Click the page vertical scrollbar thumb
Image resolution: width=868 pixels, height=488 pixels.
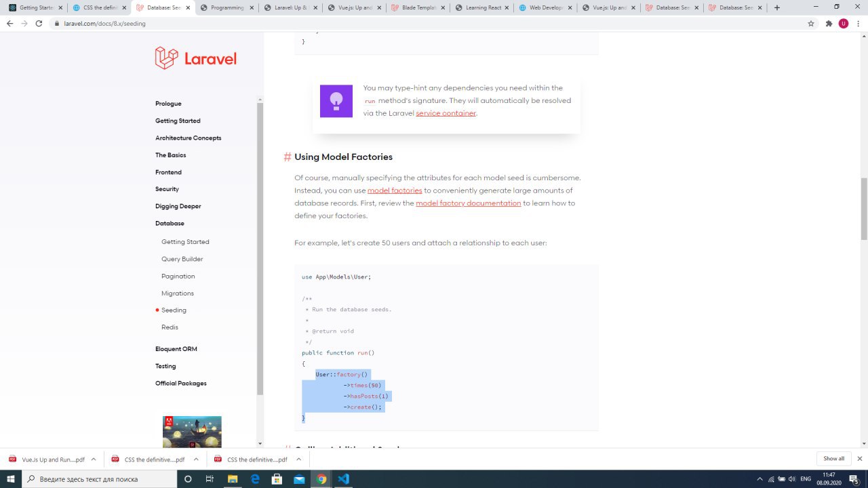click(x=864, y=209)
